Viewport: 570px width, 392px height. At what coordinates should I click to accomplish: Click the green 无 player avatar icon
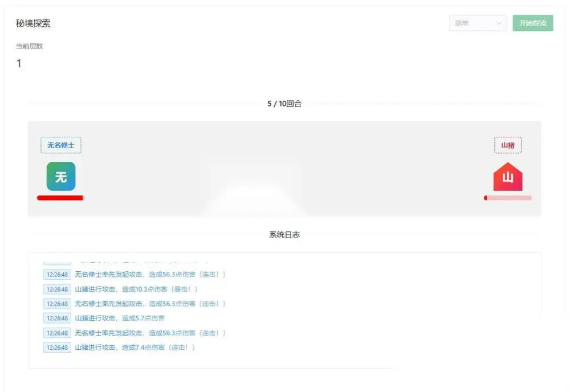(x=61, y=176)
